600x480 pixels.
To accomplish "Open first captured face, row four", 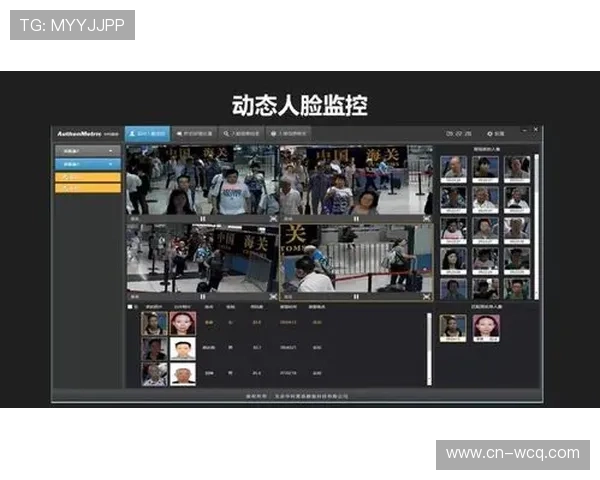I will 453,261.
